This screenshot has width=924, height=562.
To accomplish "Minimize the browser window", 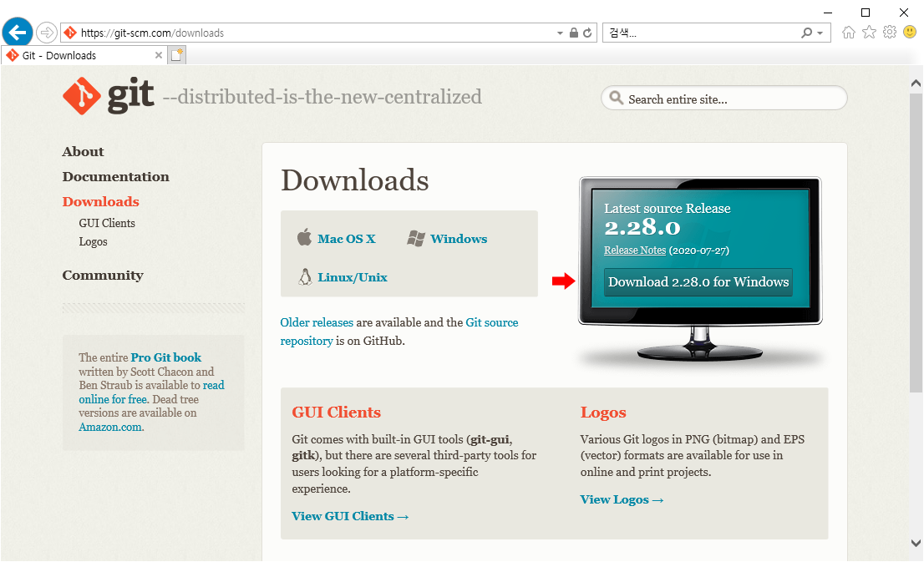I will click(827, 13).
